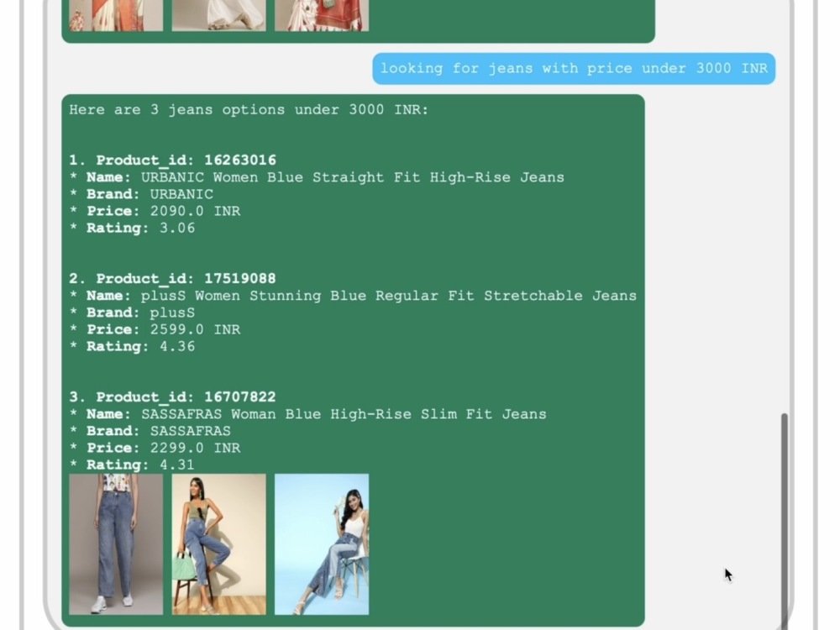Click the rating 3.06
Screen dimensions: 840x630
tap(177, 228)
